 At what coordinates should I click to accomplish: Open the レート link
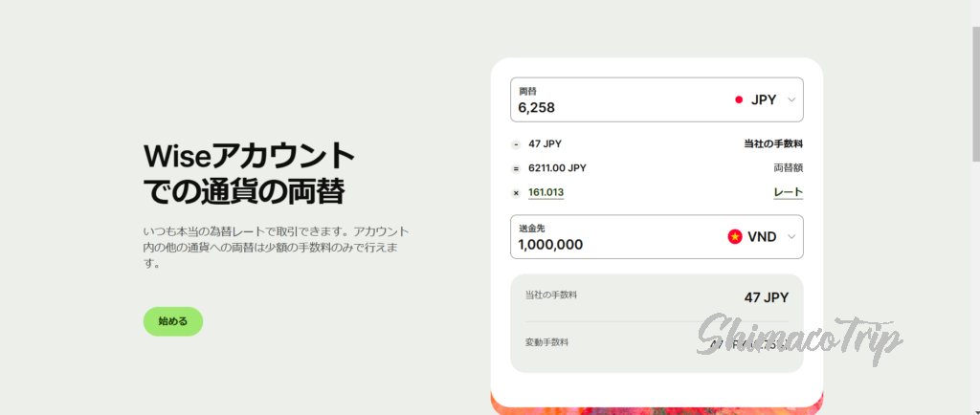(x=788, y=192)
